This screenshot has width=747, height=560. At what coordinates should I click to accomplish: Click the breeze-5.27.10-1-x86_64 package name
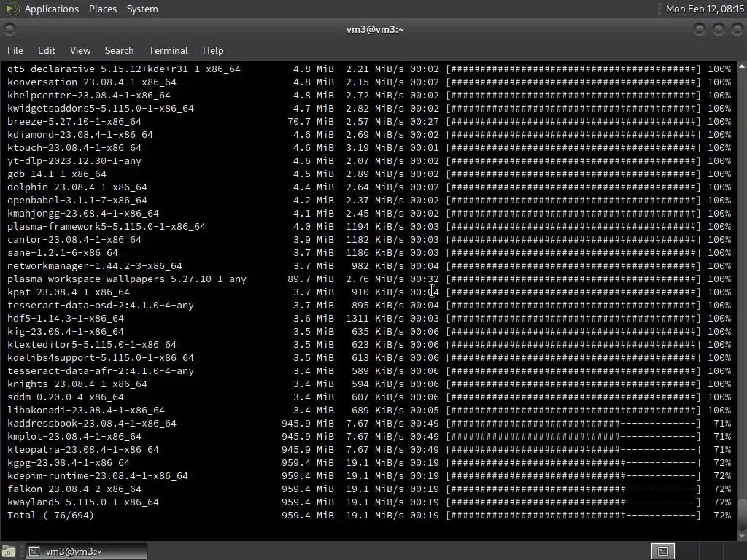tap(74, 122)
